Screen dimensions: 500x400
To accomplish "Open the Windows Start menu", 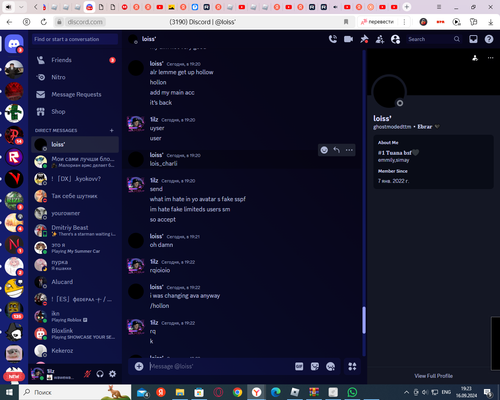I will pyautogui.click(x=9, y=392).
